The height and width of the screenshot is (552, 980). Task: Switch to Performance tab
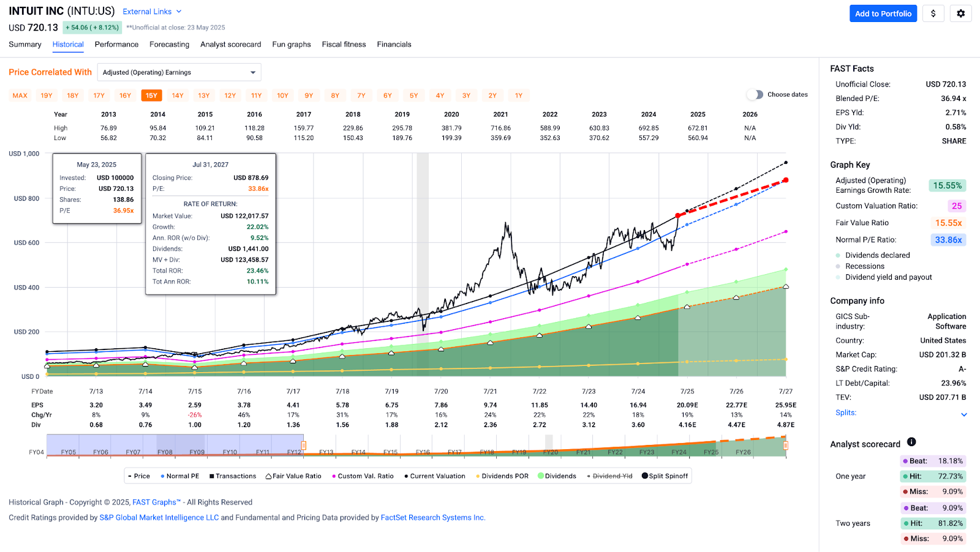pyautogui.click(x=116, y=45)
